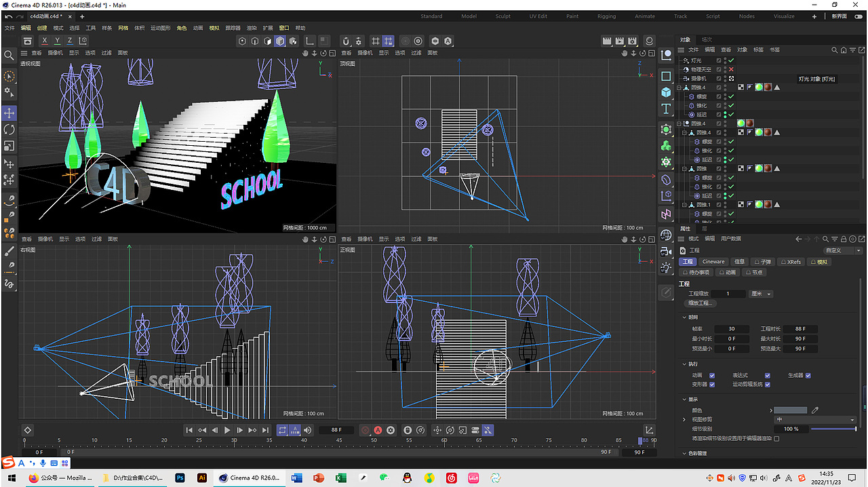Image resolution: width=868 pixels, height=487 pixels.
Task: Undo with the arrow icon in the top bar
Action: point(9,16)
